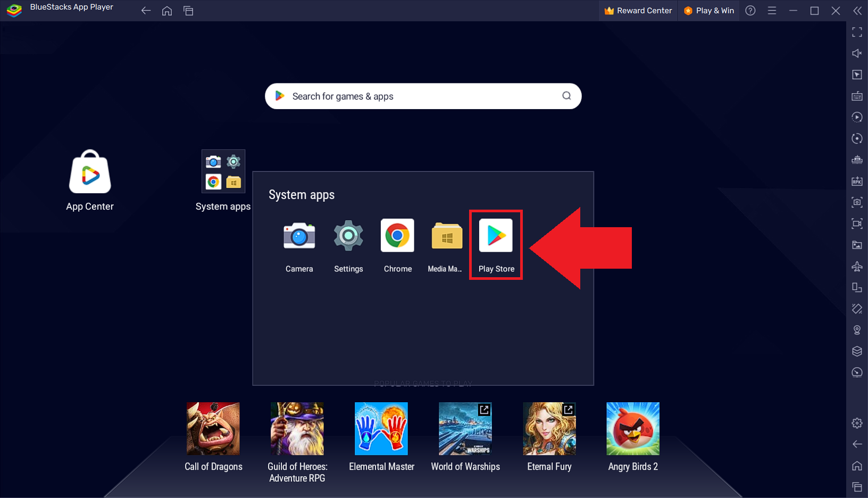
Task: Go home using title bar icon
Action: pos(167,11)
